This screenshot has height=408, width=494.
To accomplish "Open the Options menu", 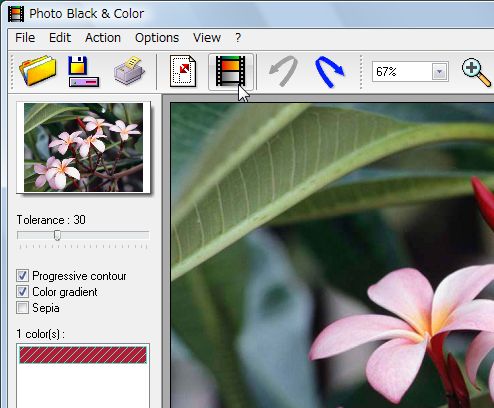I will tap(157, 38).
